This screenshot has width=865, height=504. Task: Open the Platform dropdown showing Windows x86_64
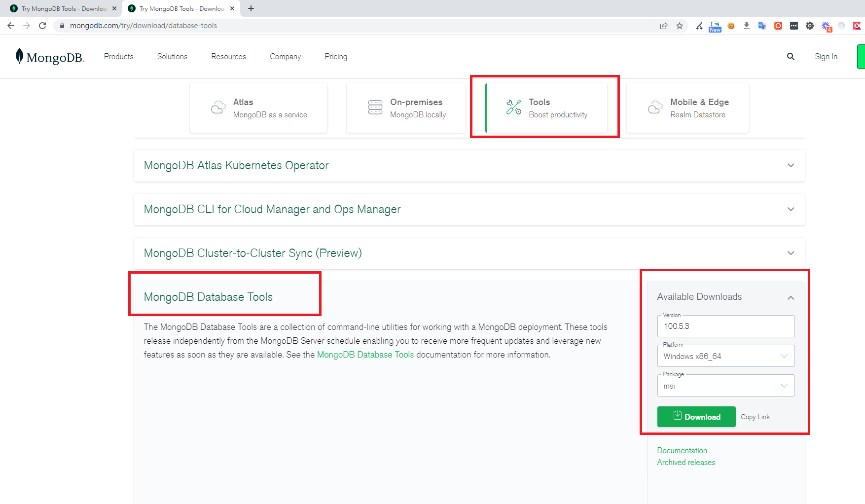click(725, 356)
